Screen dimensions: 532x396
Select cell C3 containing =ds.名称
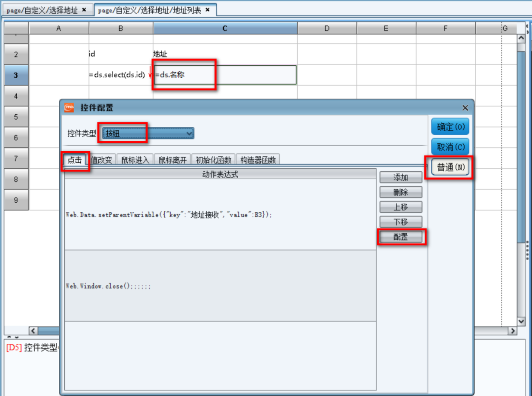pyautogui.click(x=225, y=75)
